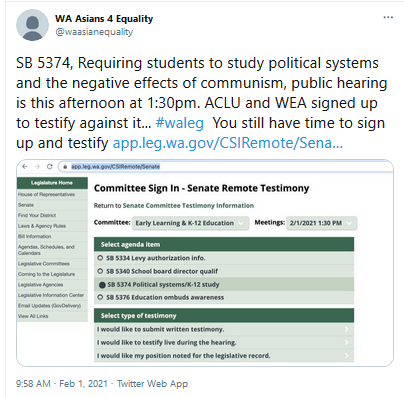Open the tweet's three-dot more menu
404x397 pixels.
388,17
